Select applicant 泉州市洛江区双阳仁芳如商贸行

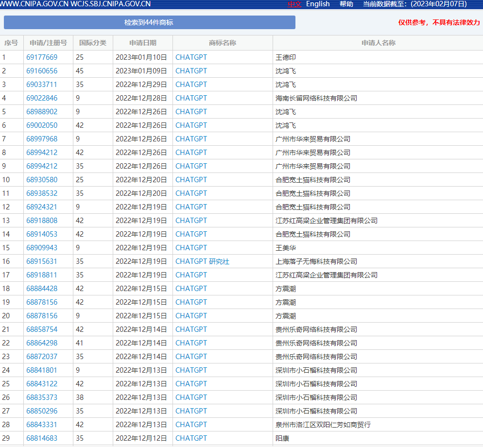point(323,425)
